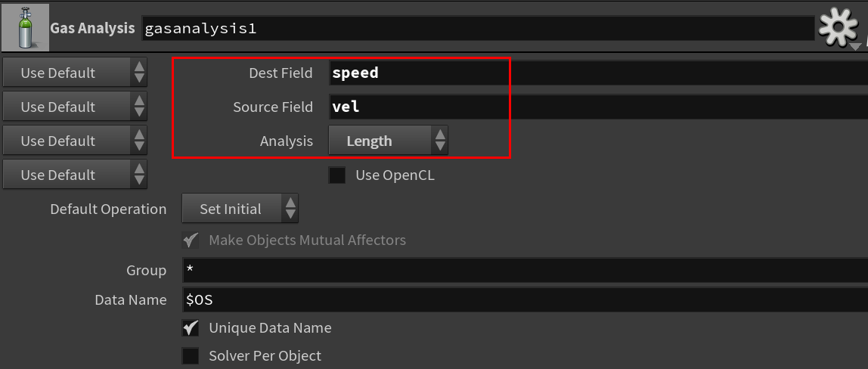This screenshot has width=868, height=369.
Task: Open the Use Default dropdown beside Use OpenCL
Action: (75, 175)
